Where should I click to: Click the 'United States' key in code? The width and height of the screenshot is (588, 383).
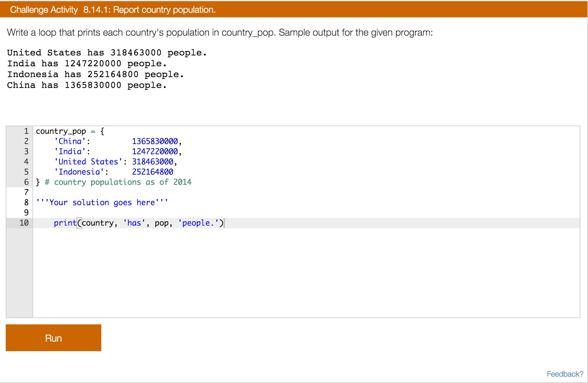point(88,162)
